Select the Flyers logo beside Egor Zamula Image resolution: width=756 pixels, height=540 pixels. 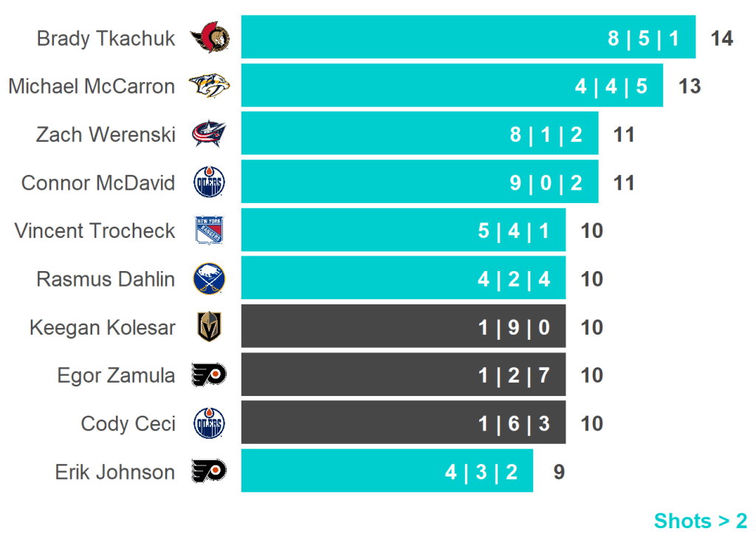pos(209,375)
